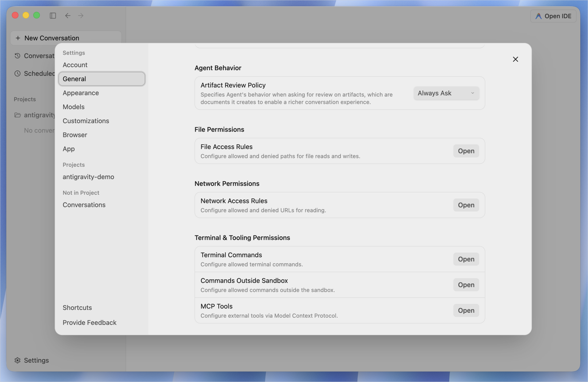
Task: Open the Artifact Review Policy dropdown
Action: [446, 93]
